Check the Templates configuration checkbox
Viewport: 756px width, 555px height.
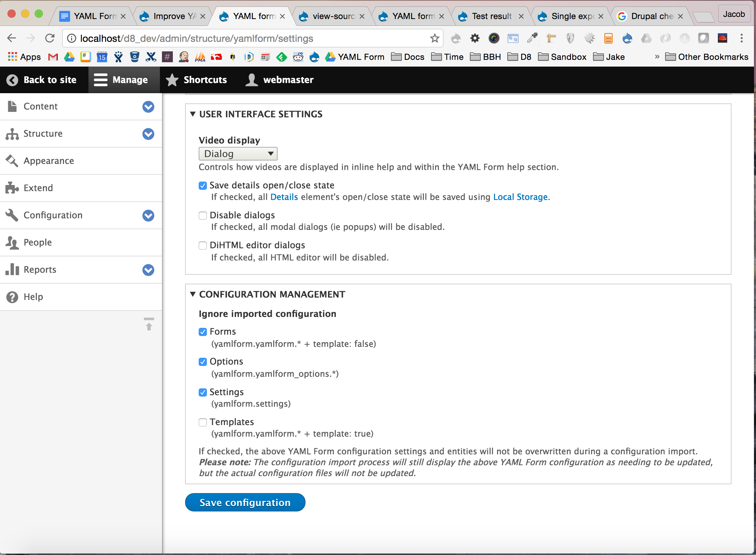203,422
